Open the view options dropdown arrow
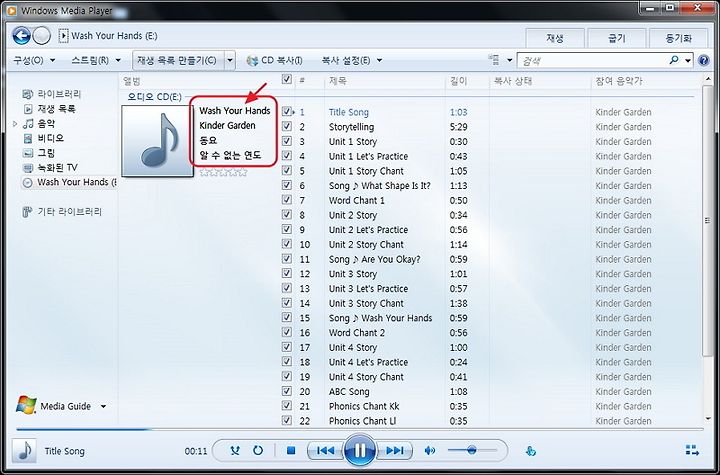 tap(509, 60)
